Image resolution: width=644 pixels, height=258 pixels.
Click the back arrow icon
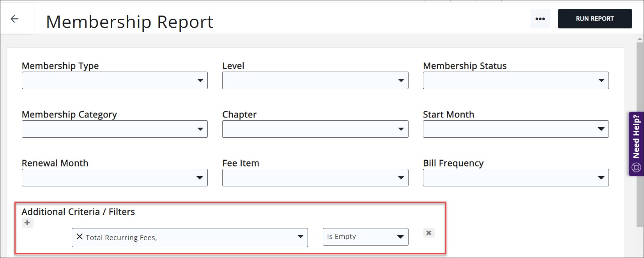tap(14, 19)
